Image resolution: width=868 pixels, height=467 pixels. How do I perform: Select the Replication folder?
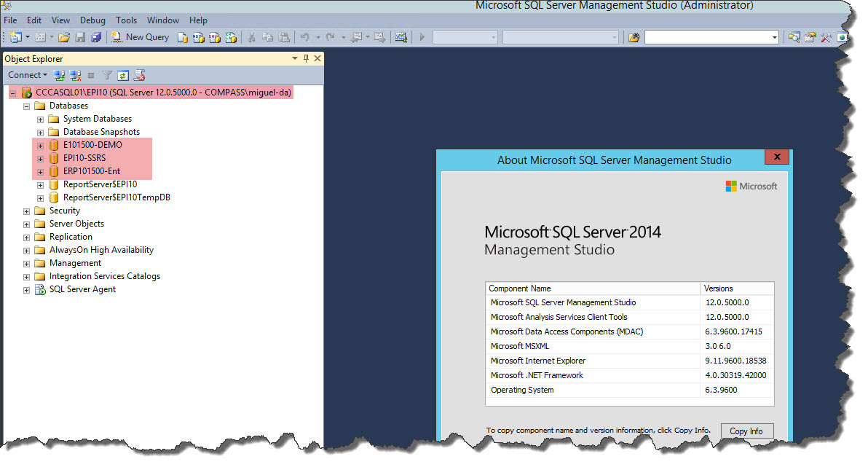(71, 237)
